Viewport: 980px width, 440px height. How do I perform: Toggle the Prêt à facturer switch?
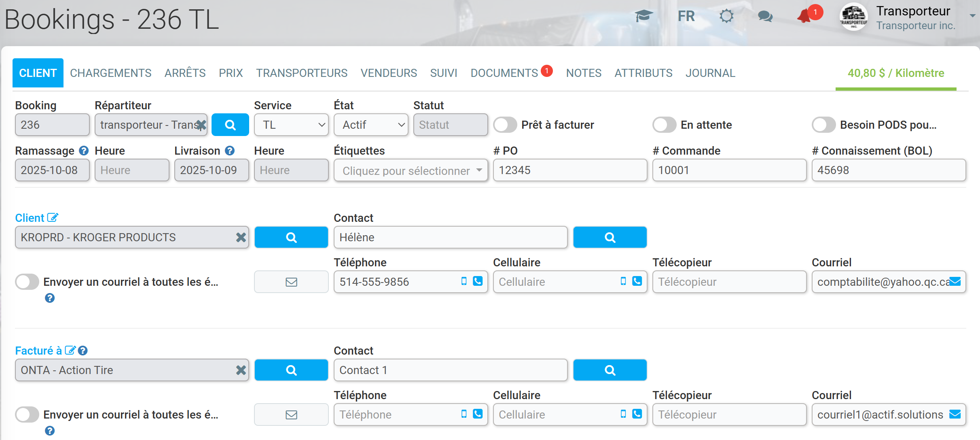(x=505, y=125)
